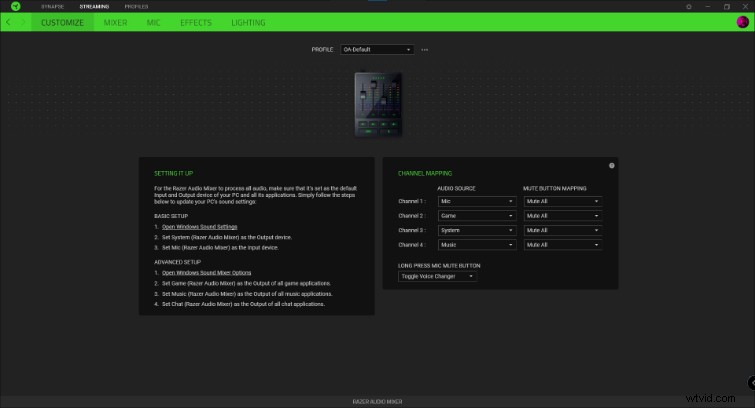
Task: Switch to the Effects tab
Action: pos(196,23)
